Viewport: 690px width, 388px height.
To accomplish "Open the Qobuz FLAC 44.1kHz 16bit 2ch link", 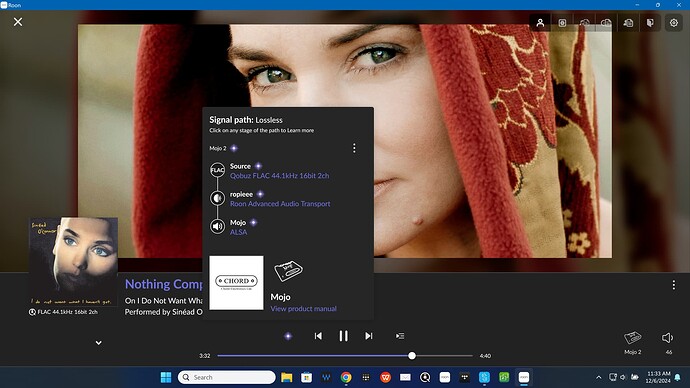I will coord(279,176).
